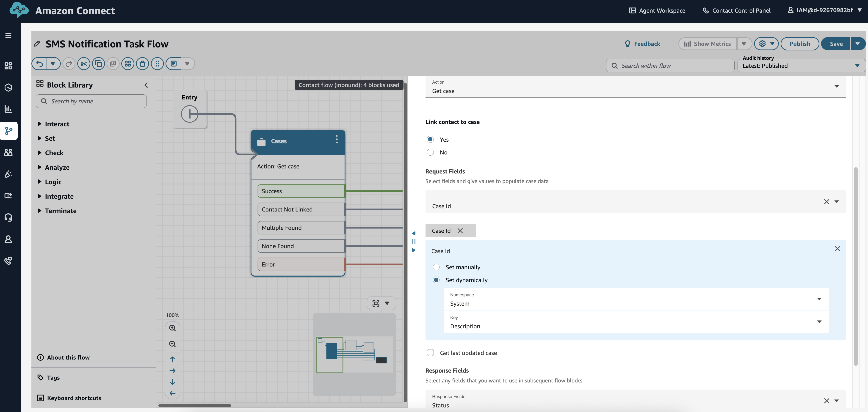Click the Search within flow field
This screenshot has width=868, height=412.
click(670, 66)
